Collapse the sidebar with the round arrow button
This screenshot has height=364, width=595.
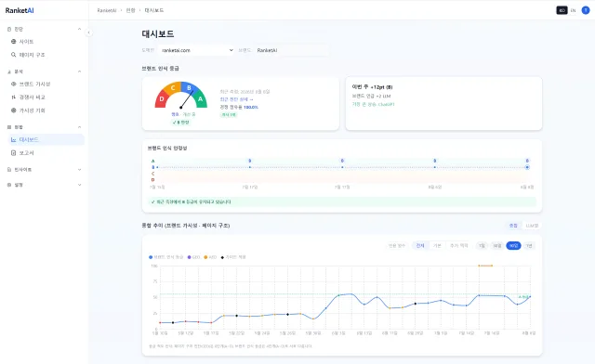[x=88, y=32]
